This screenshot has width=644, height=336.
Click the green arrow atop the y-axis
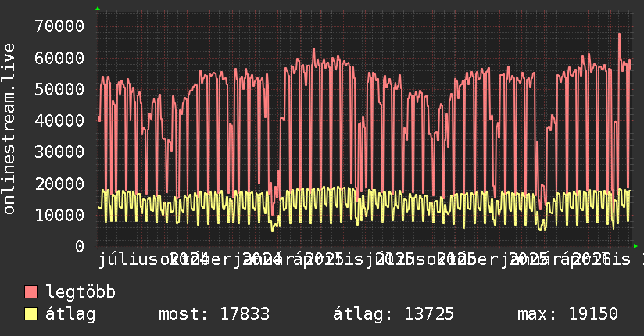pyautogui.click(x=98, y=9)
